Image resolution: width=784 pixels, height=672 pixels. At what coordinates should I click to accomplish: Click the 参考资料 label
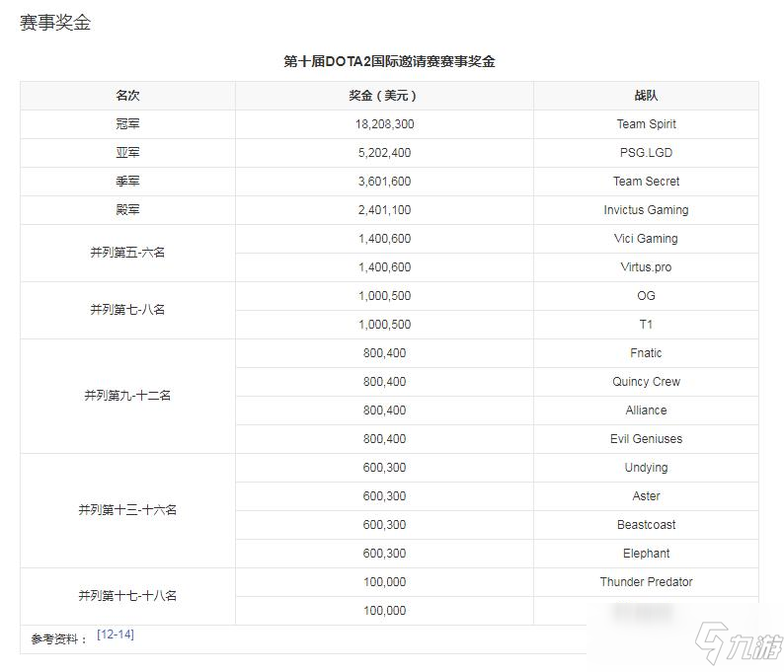pos(59,638)
